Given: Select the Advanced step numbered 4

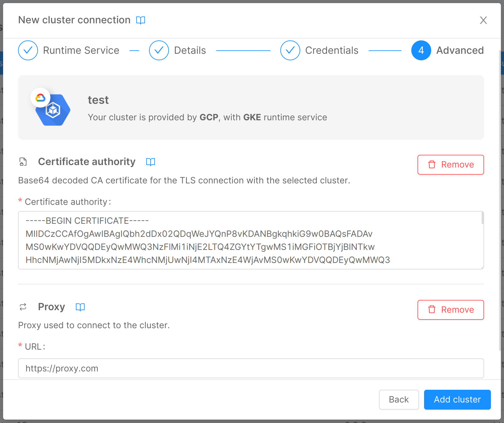Looking at the screenshot, I should 421,50.
